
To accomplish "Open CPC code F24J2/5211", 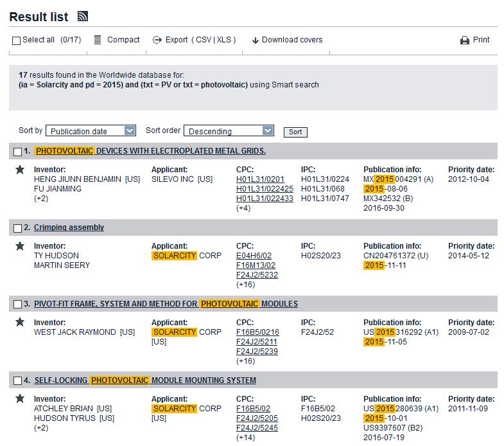I will (257, 342).
